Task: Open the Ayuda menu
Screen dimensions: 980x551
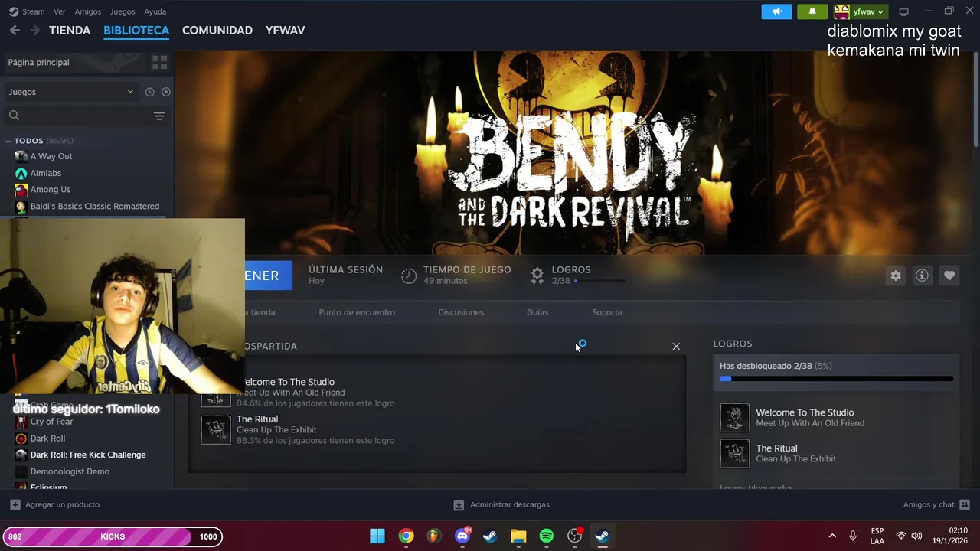Action: pos(155,11)
